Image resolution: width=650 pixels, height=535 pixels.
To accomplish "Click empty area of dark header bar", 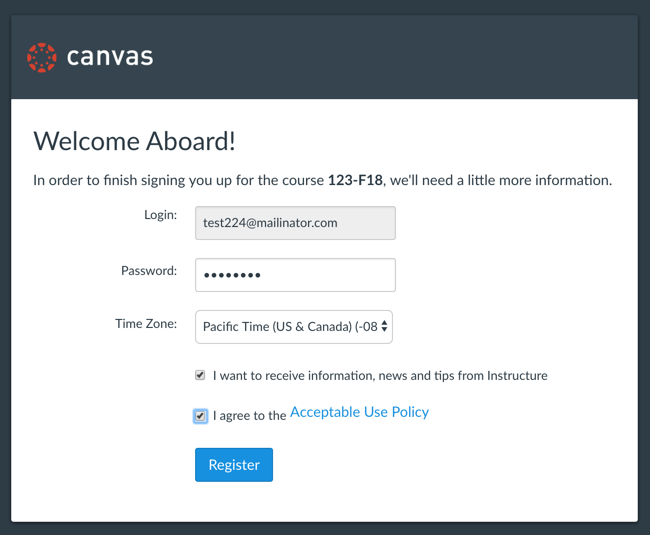I will coord(400,57).
